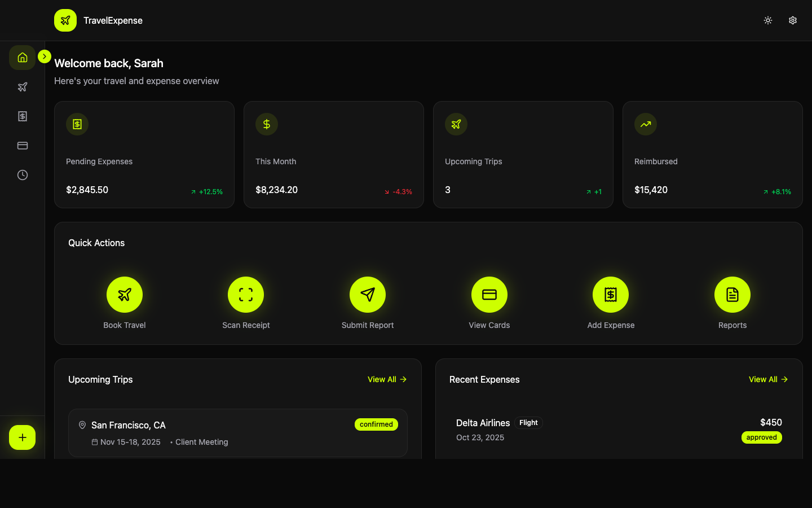Click the Add Expense receipt icon

(x=611, y=295)
